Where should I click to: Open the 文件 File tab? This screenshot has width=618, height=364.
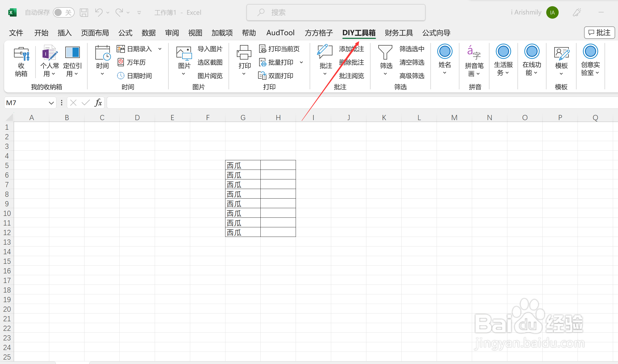click(16, 33)
